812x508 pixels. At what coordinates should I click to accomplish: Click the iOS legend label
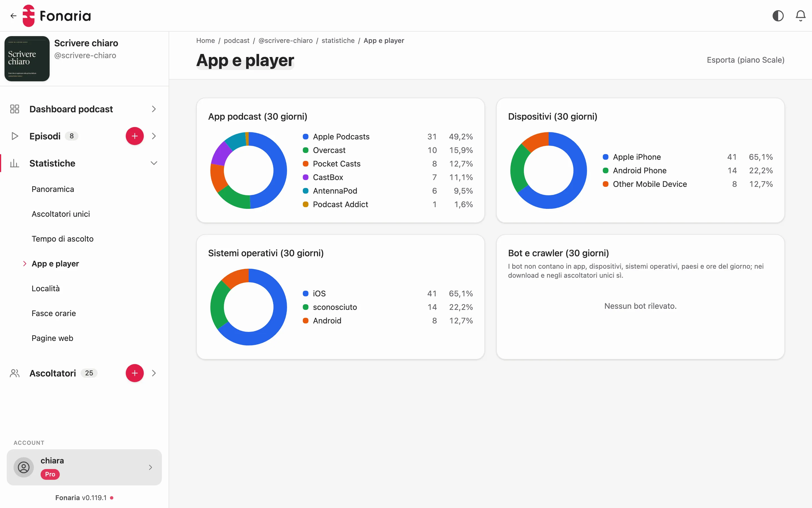click(319, 294)
